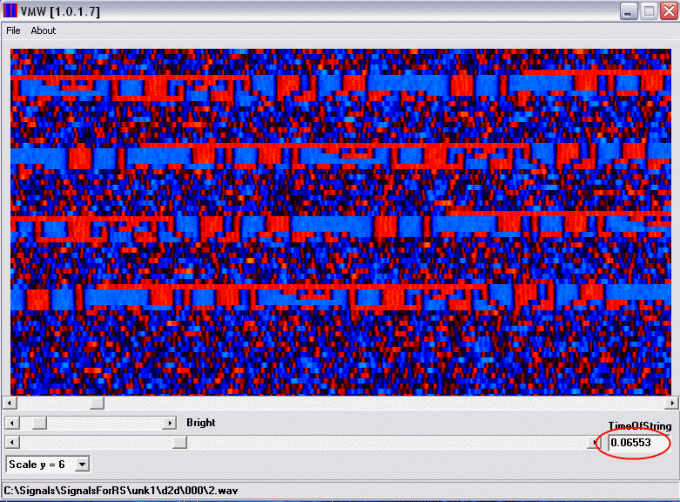The width and height of the screenshot is (680, 502).
Task: Maximize the VMW window
Action: click(649, 11)
